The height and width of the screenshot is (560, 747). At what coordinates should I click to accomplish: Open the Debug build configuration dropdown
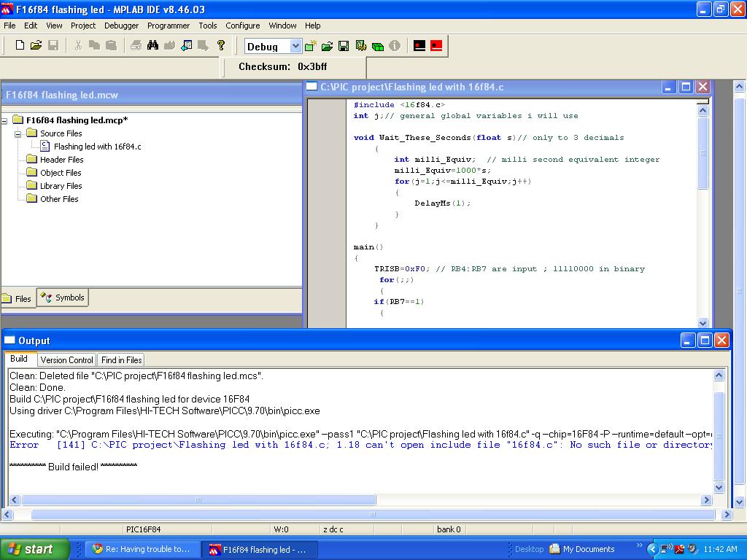pyautogui.click(x=295, y=47)
